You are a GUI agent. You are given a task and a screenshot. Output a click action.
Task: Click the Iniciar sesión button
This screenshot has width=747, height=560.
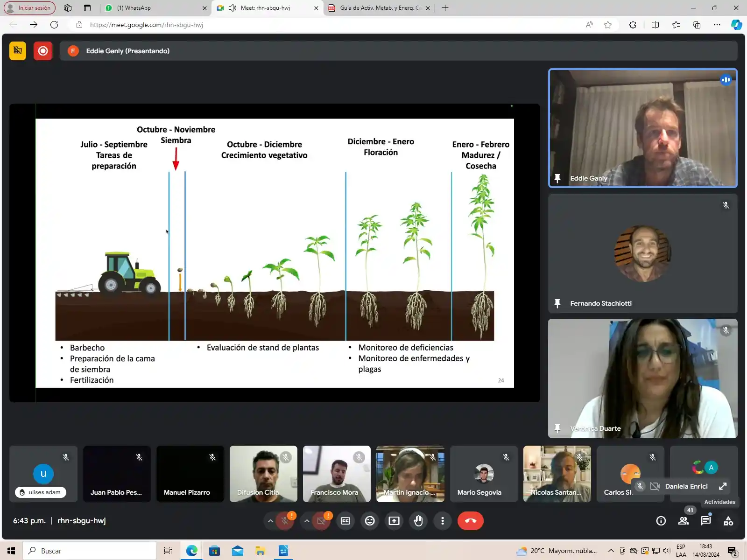(29, 8)
